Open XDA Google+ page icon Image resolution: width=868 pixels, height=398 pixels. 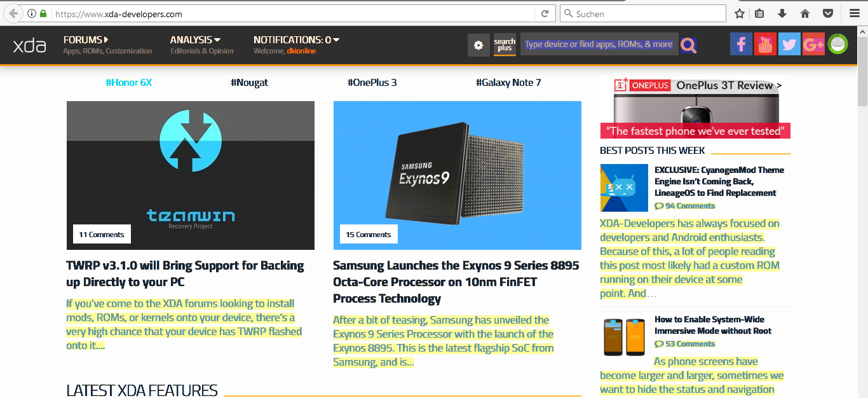[813, 45]
